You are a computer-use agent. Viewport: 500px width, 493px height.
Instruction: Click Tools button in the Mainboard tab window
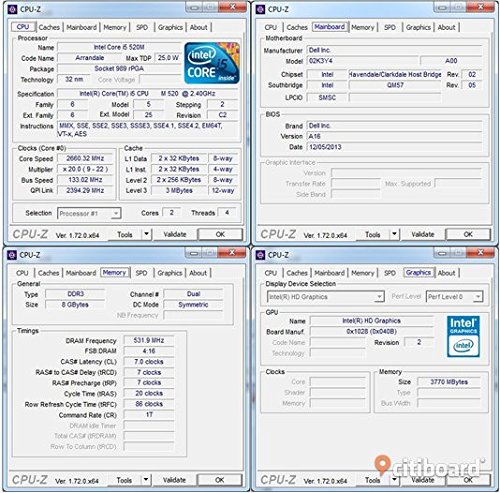372,234
